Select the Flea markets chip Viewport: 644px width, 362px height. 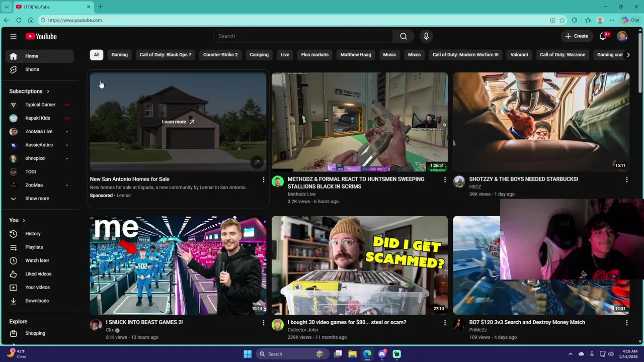click(314, 55)
